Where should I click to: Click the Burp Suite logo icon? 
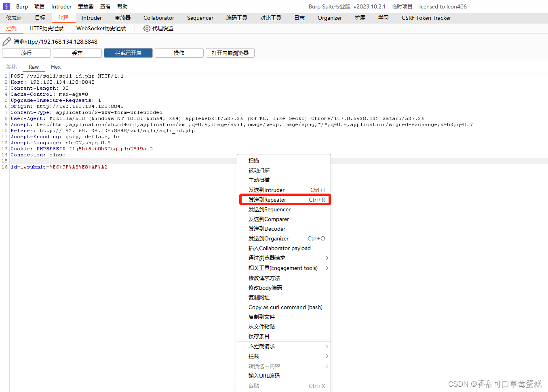point(6,6)
